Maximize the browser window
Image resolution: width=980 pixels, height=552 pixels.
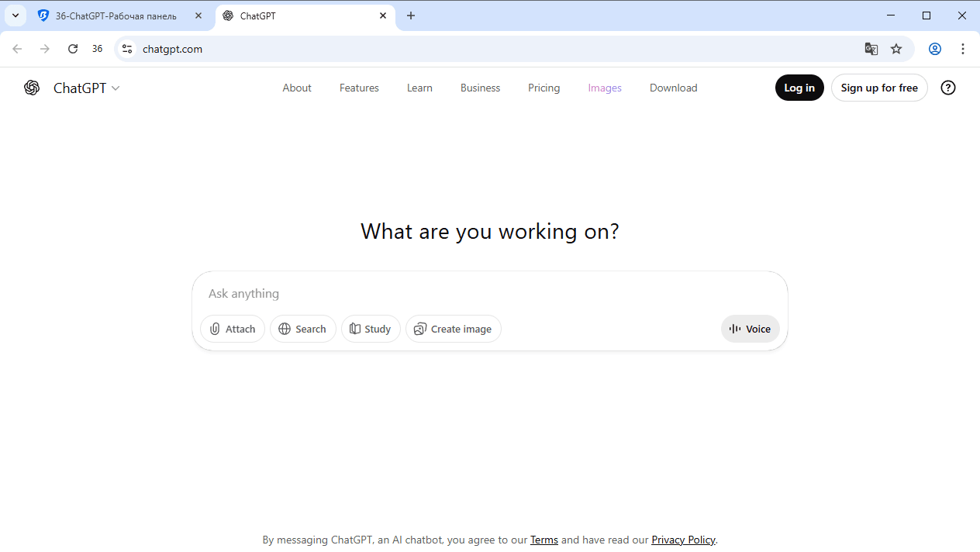point(927,16)
